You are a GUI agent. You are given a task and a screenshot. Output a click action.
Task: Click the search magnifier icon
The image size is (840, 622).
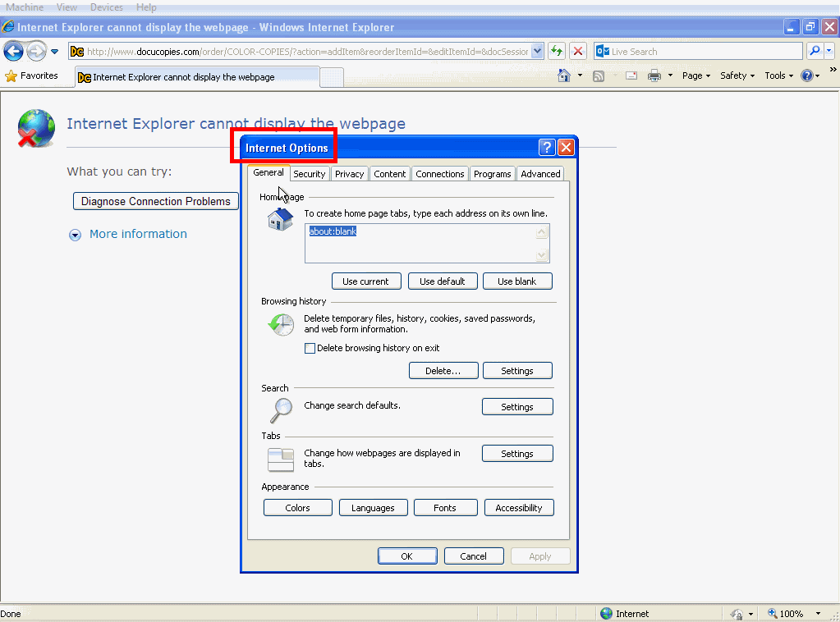(x=815, y=51)
